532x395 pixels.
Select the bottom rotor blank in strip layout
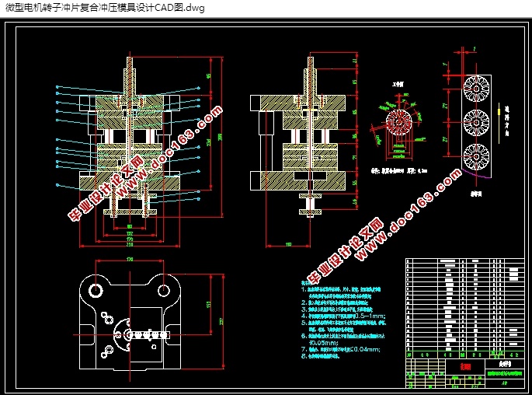click(476, 156)
